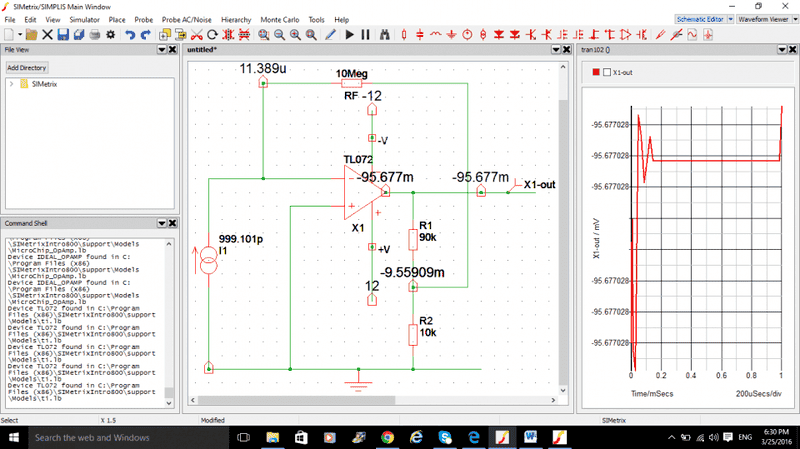Viewport: 800px width, 449px height.
Task: Open the Hierarchy menu
Action: [236, 19]
